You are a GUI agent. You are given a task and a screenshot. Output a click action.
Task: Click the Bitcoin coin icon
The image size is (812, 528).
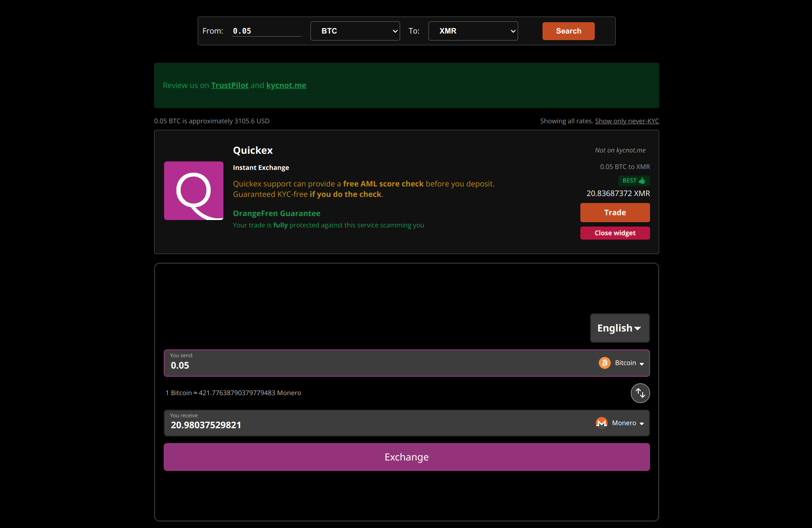coord(604,363)
